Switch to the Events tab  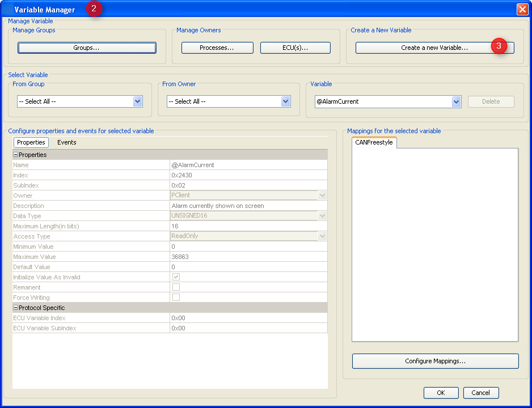(x=66, y=142)
